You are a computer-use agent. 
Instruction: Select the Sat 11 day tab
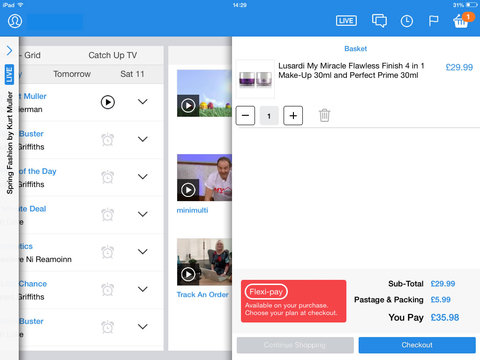point(132,74)
